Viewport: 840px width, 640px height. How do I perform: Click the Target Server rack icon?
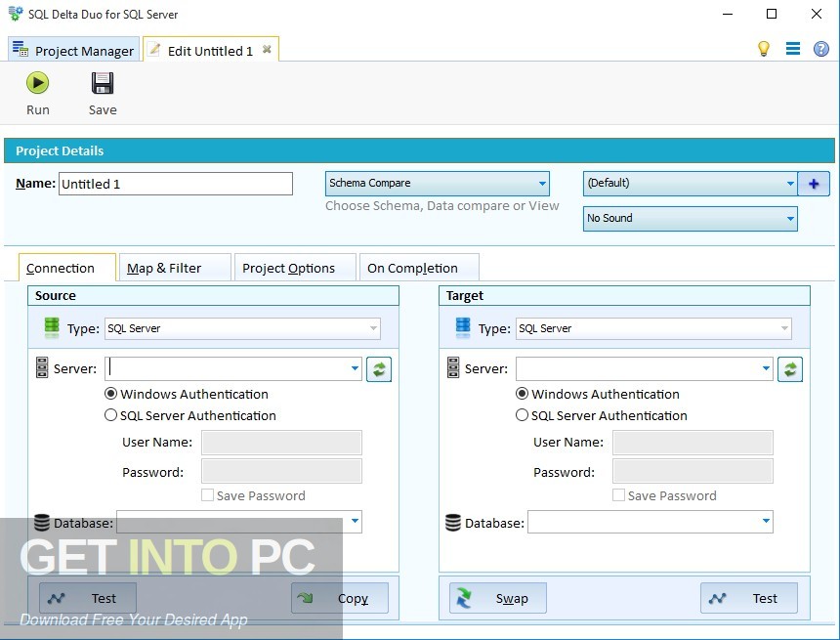point(453,367)
